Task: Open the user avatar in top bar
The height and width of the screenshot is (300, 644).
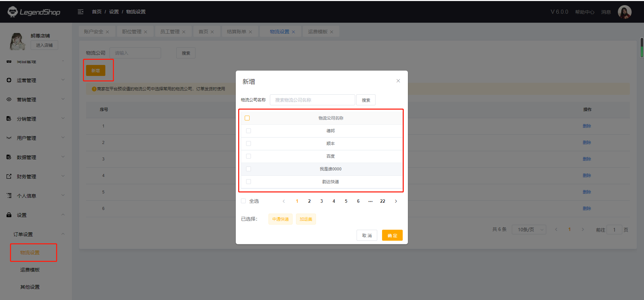Action: click(x=624, y=12)
